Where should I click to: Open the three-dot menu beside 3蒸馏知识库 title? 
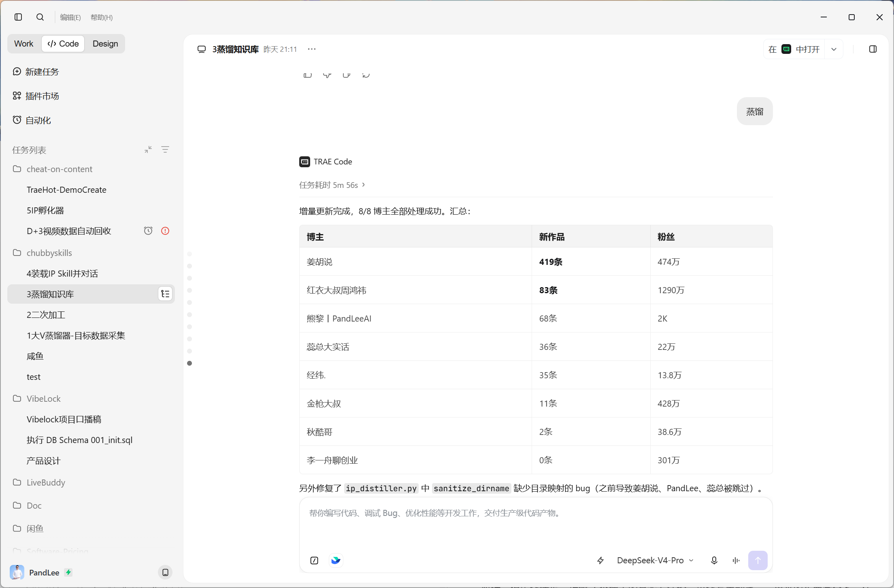[x=311, y=49]
